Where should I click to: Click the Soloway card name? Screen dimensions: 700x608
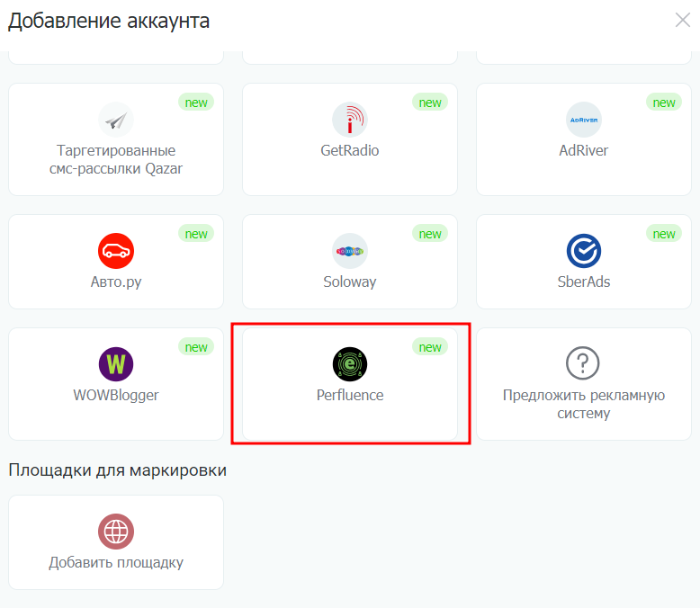click(x=350, y=282)
